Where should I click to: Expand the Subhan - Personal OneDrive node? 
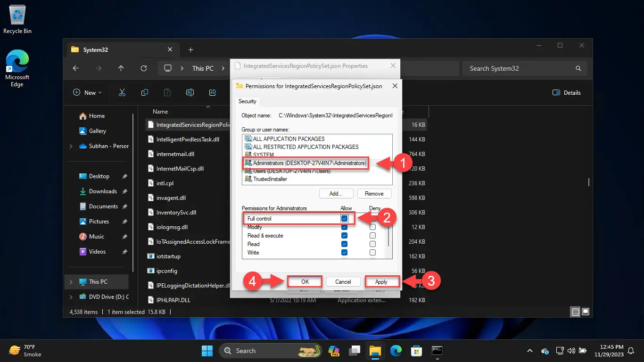click(x=71, y=146)
